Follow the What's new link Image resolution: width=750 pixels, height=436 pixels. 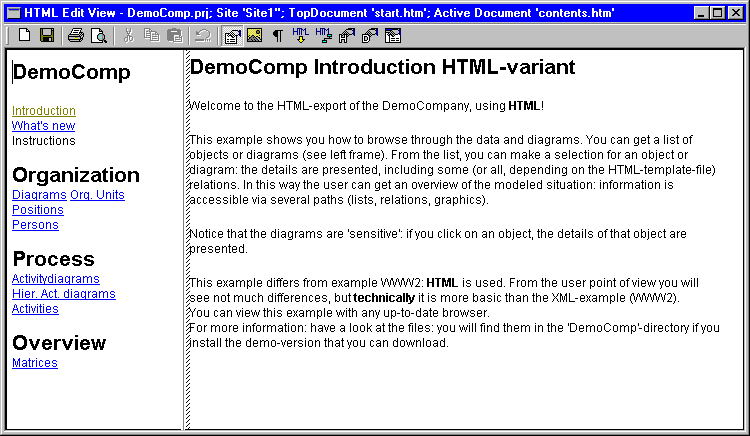coord(44,126)
